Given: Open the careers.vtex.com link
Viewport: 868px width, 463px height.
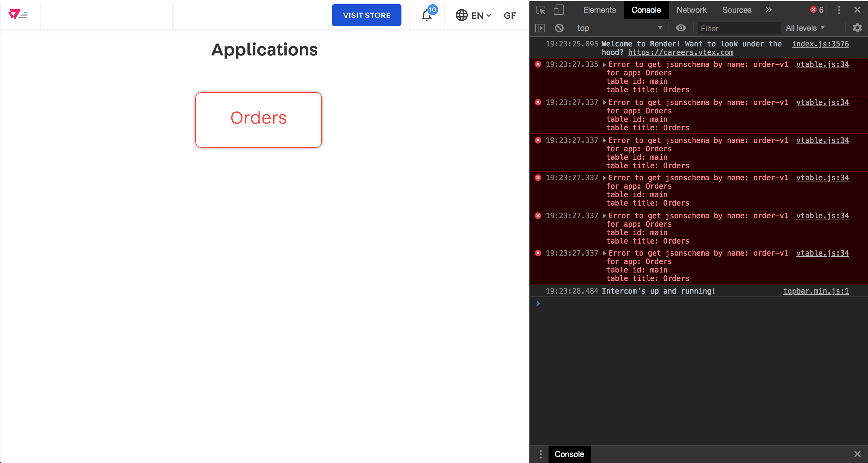Looking at the screenshot, I should pyautogui.click(x=680, y=52).
